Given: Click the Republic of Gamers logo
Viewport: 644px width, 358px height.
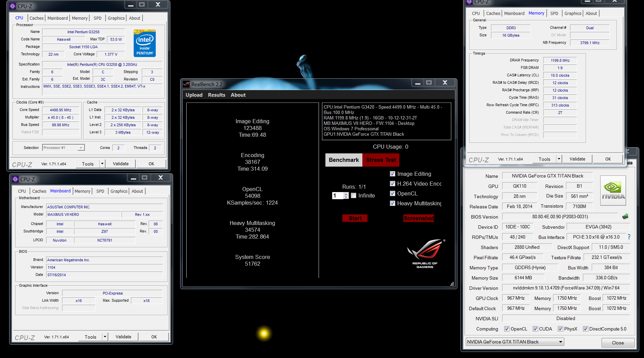Looking at the screenshot, I should 425,253.
